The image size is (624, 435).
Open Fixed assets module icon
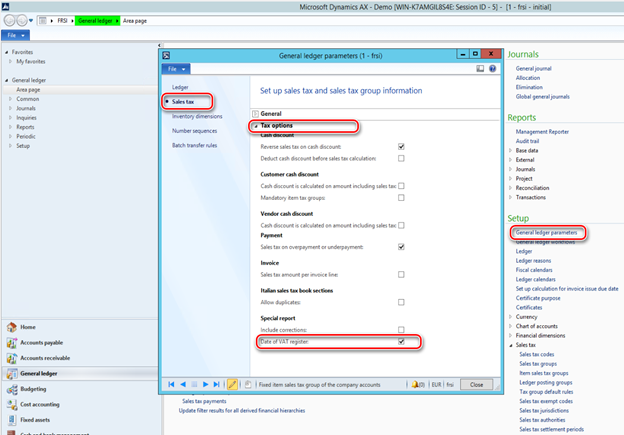pyautogui.click(x=12, y=420)
